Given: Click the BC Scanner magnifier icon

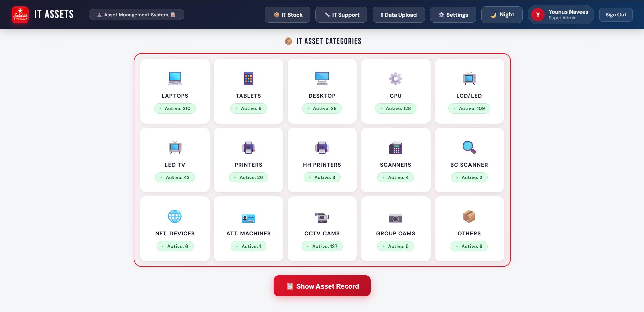Looking at the screenshot, I should point(469,147).
